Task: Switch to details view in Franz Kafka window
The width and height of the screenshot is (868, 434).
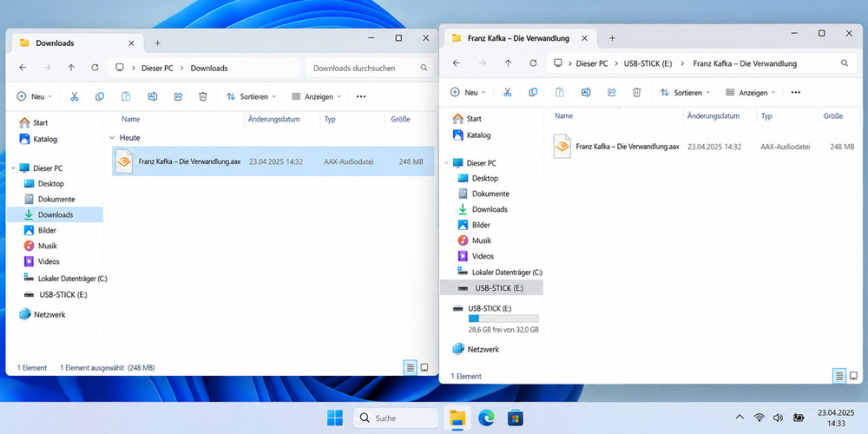Action: point(839,376)
